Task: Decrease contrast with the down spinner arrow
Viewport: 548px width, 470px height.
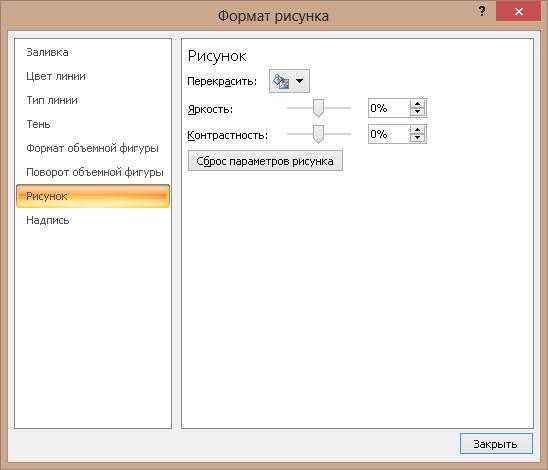Action: click(x=418, y=138)
